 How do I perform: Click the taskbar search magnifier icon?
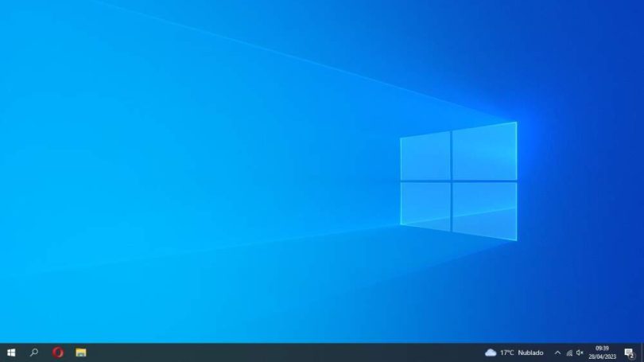34,352
